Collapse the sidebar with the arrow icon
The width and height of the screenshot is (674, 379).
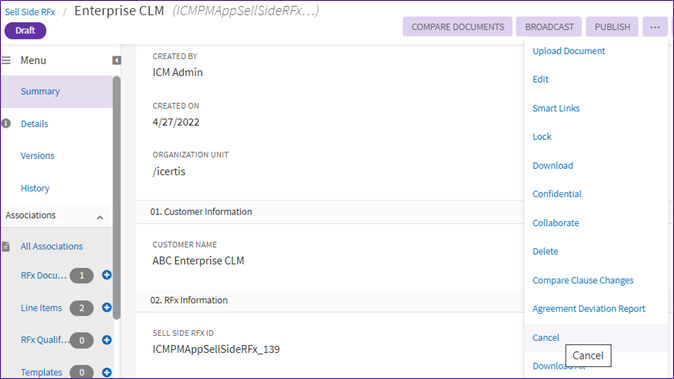click(116, 60)
